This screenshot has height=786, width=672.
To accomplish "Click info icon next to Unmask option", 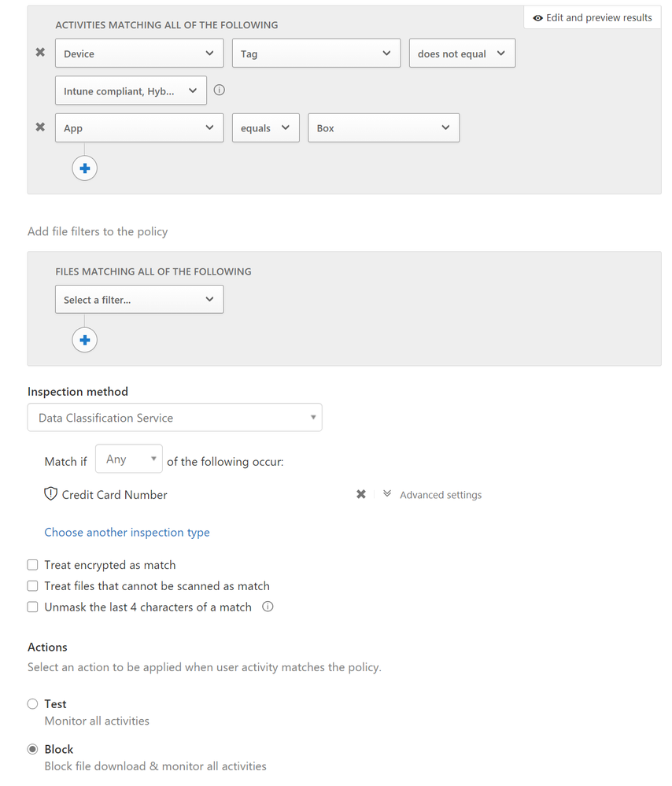I will [x=268, y=607].
